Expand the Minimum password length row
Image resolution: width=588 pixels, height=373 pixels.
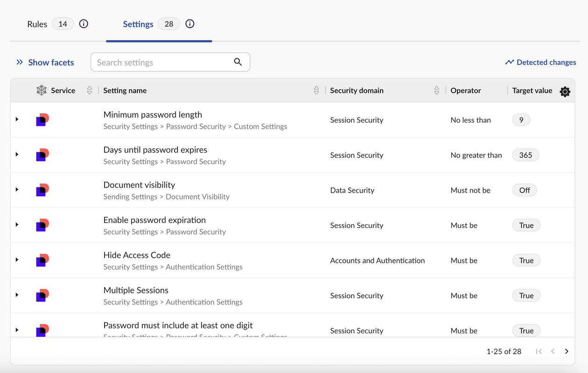[17, 119]
